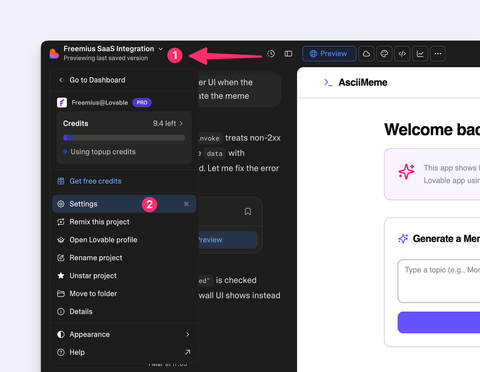The width and height of the screenshot is (480, 372).
Task: Click the credits usage progress bar
Action: pos(124,138)
